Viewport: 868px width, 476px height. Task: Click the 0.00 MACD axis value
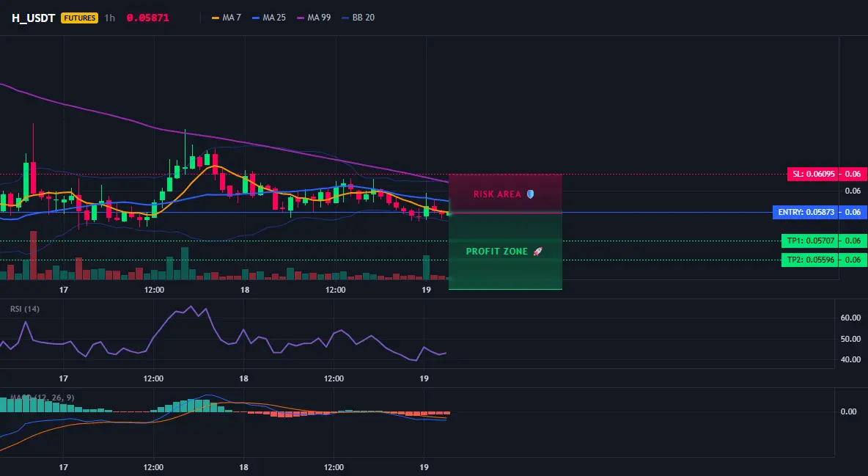tap(849, 411)
